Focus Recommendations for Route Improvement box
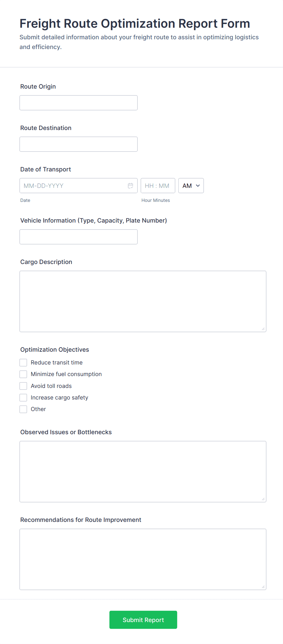The image size is (283, 644). [x=143, y=559]
